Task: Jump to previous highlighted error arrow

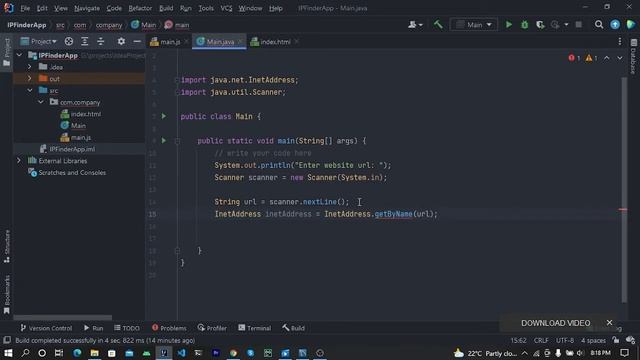Action: pyautogui.click(x=607, y=58)
